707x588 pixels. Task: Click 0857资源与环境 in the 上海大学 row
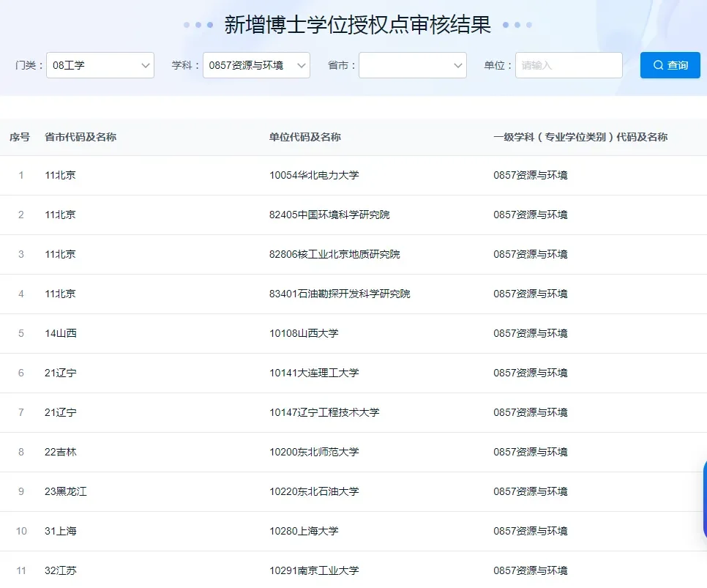click(530, 531)
